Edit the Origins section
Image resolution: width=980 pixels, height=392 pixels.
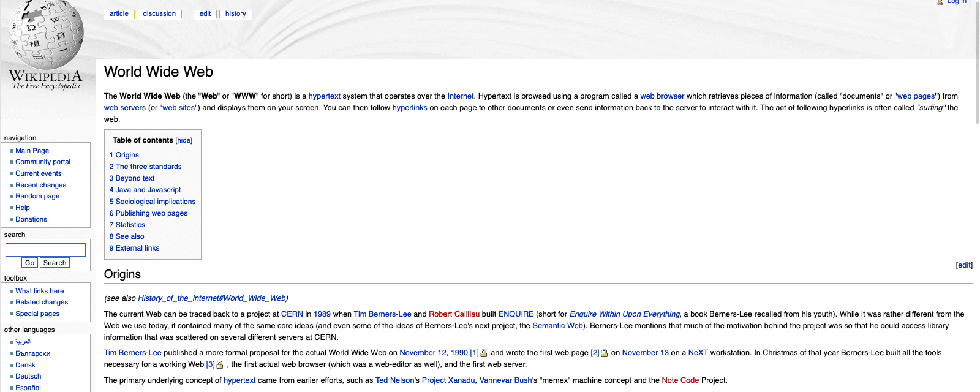964,265
